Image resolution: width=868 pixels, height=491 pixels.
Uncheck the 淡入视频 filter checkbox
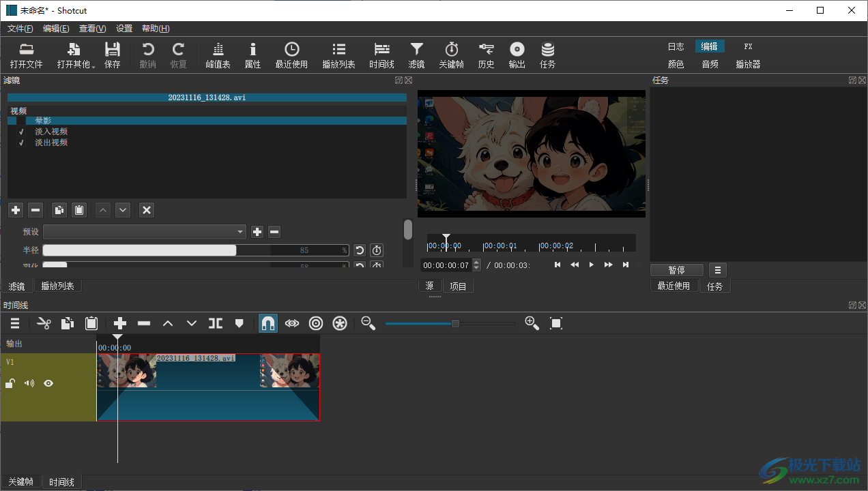point(21,132)
